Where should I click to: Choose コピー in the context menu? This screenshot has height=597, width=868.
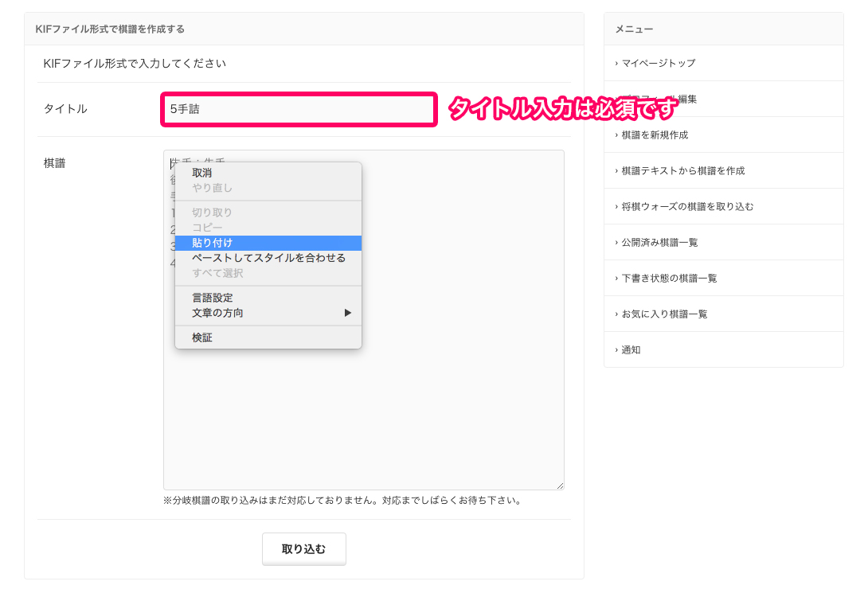click(207, 228)
